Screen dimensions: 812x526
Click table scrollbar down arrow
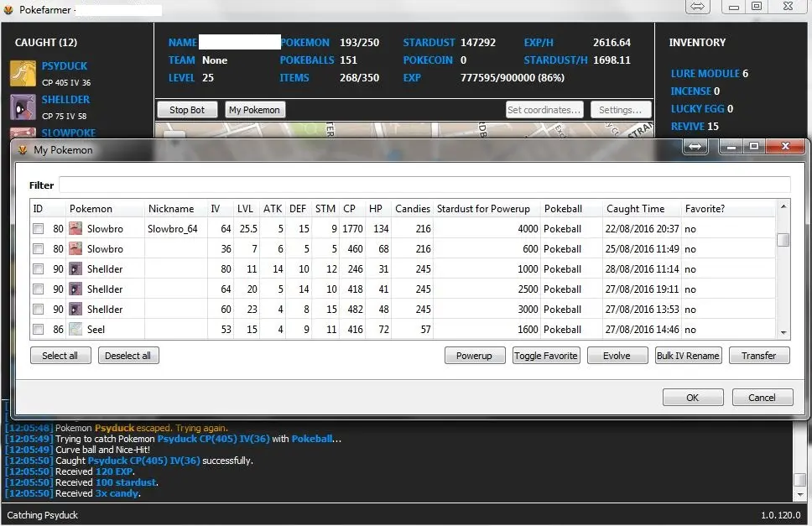[x=783, y=333]
